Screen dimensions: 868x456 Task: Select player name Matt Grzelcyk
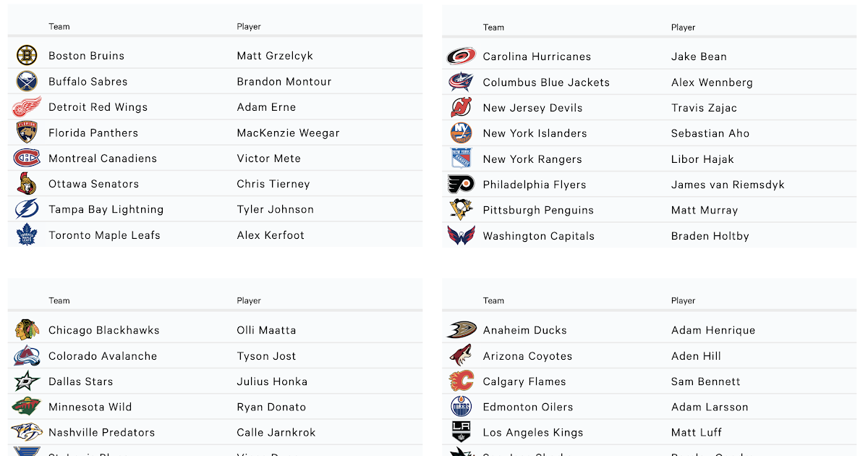click(275, 56)
